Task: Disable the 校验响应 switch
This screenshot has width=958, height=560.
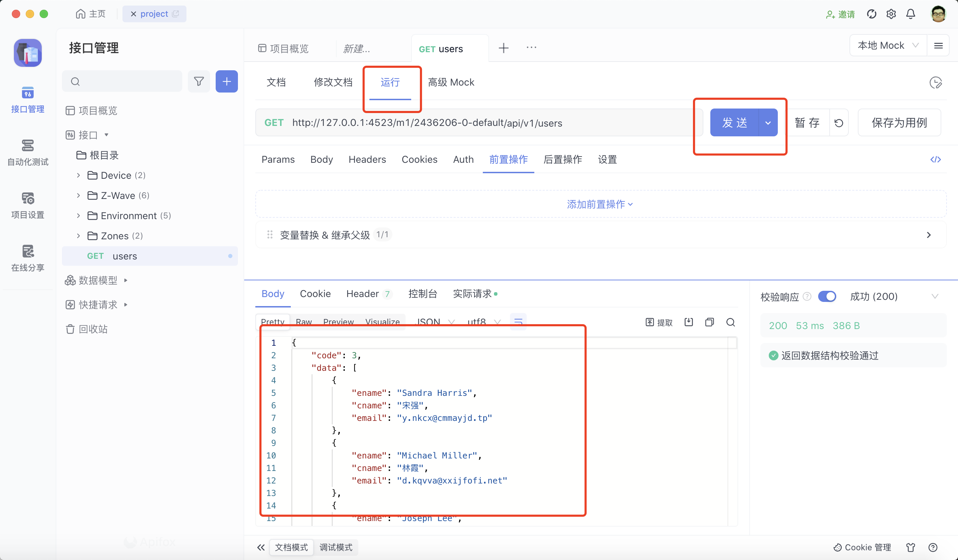Action: (x=828, y=297)
